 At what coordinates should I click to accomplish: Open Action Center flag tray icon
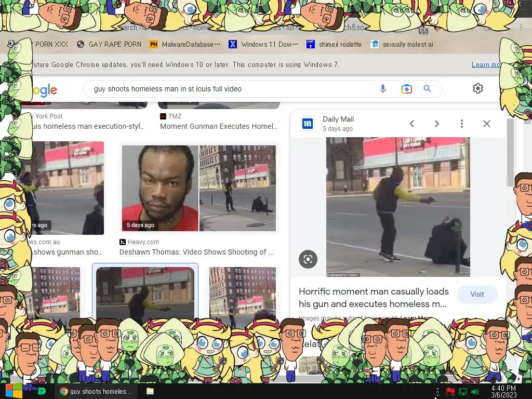pos(450,392)
